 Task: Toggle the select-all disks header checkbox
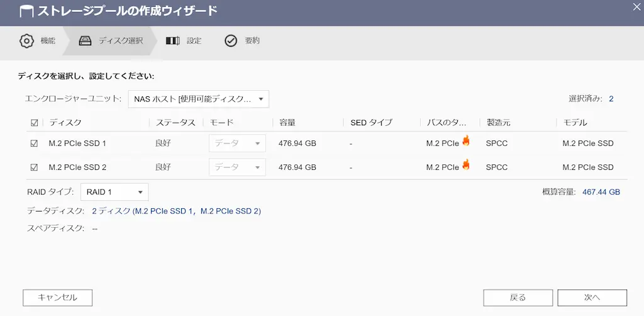click(35, 123)
